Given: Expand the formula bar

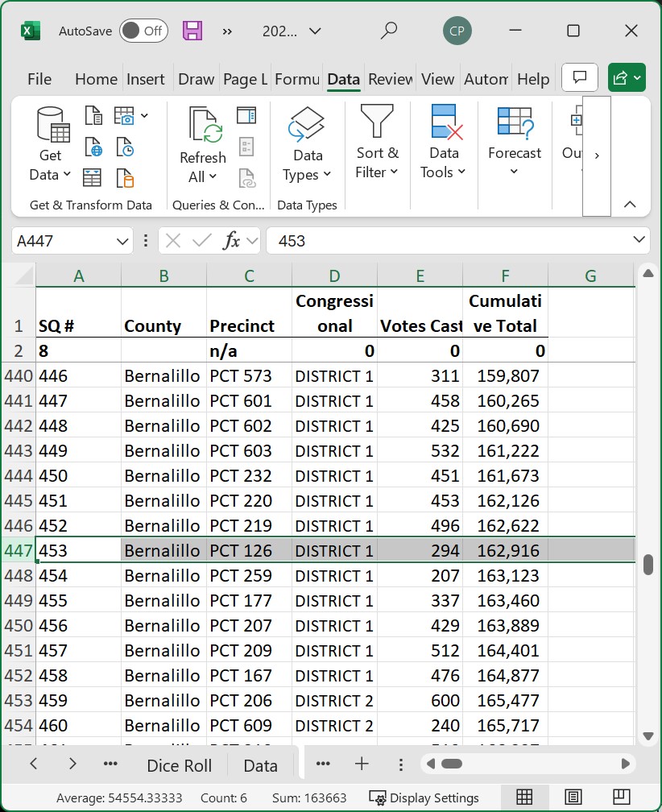Looking at the screenshot, I should point(639,240).
